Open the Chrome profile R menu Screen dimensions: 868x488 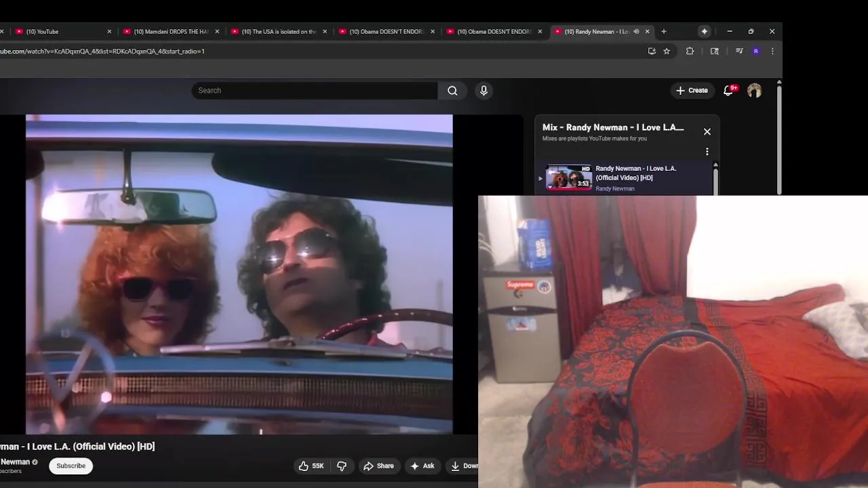(x=756, y=51)
